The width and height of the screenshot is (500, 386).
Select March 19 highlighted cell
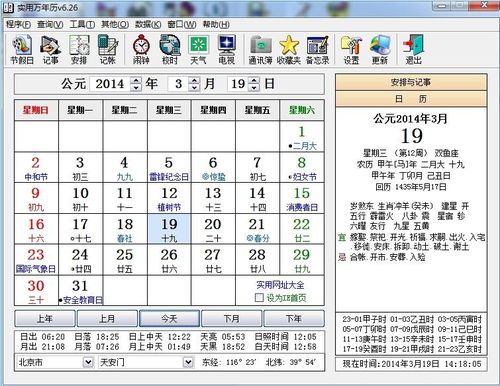coord(169,229)
